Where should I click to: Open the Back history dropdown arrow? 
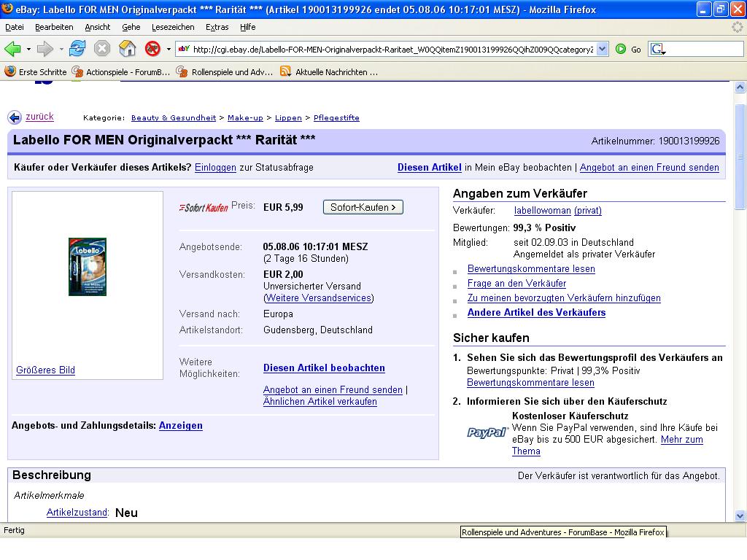pos(28,49)
